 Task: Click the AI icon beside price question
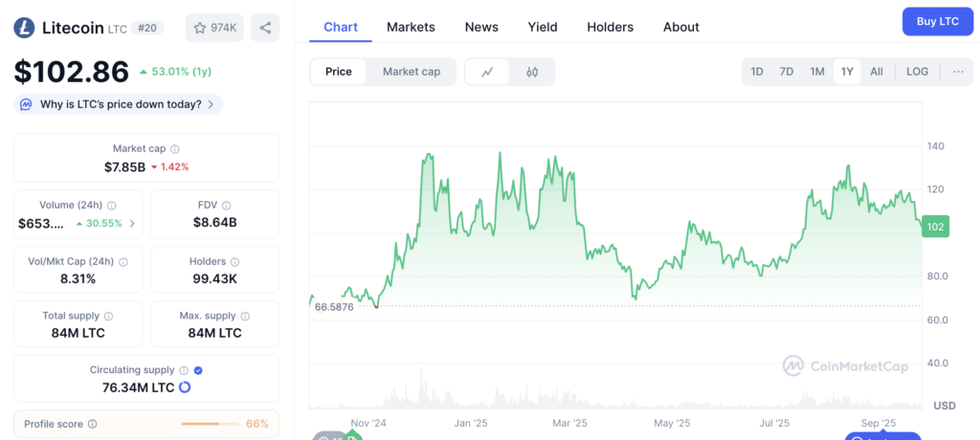26,104
